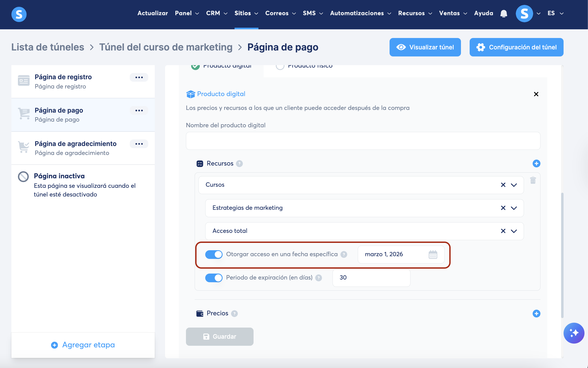Image resolution: width=588 pixels, height=368 pixels.
Task: Add a new resource with plus icon
Action: pyautogui.click(x=536, y=163)
